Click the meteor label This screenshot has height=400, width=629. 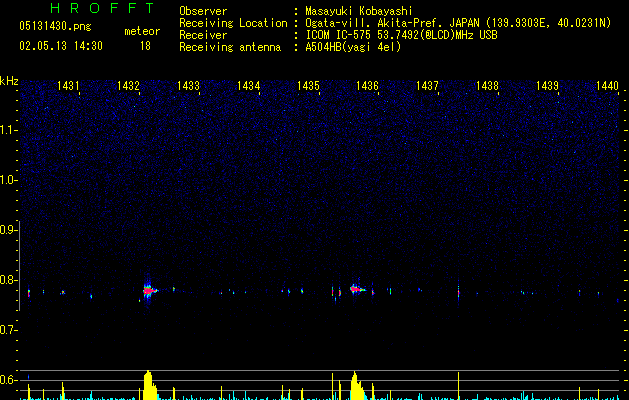click(x=142, y=31)
